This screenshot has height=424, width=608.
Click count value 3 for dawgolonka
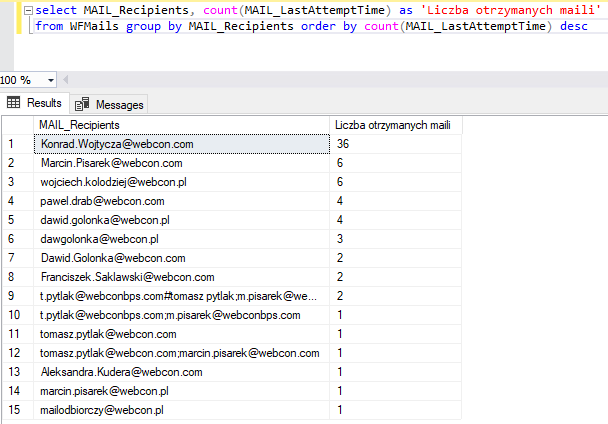(x=396, y=239)
